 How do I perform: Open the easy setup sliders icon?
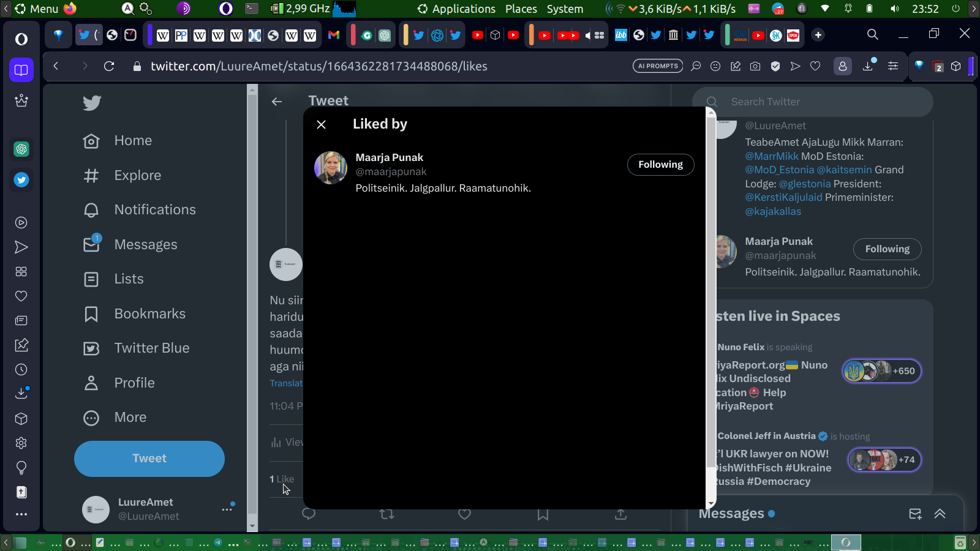pos(893,66)
